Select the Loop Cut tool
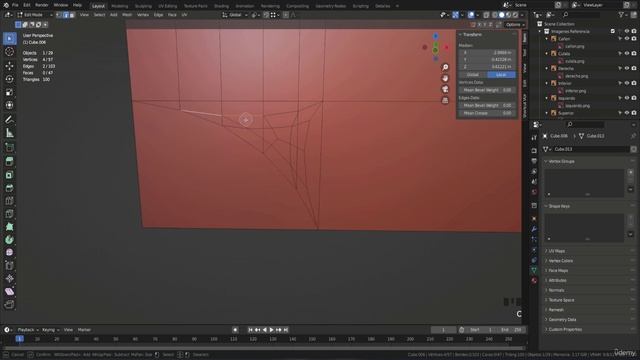Image resolution: width=640 pixels, height=360 pixels. point(9,201)
